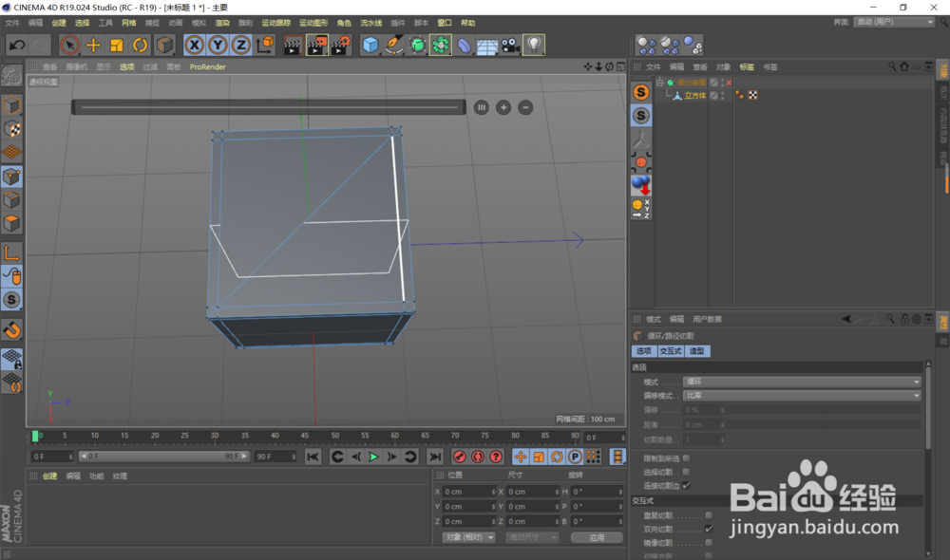Select the Spline Pen tool
This screenshot has width=950, height=560.
click(x=394, y=45)
